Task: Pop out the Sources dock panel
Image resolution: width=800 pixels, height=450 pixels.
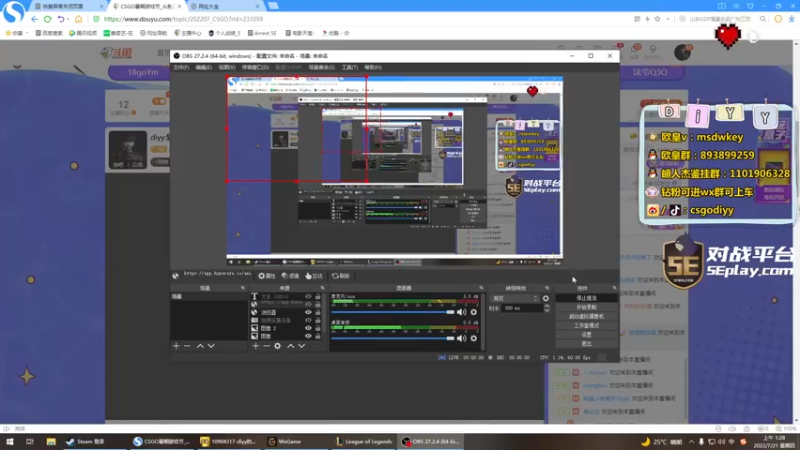Action: point(322,288)
